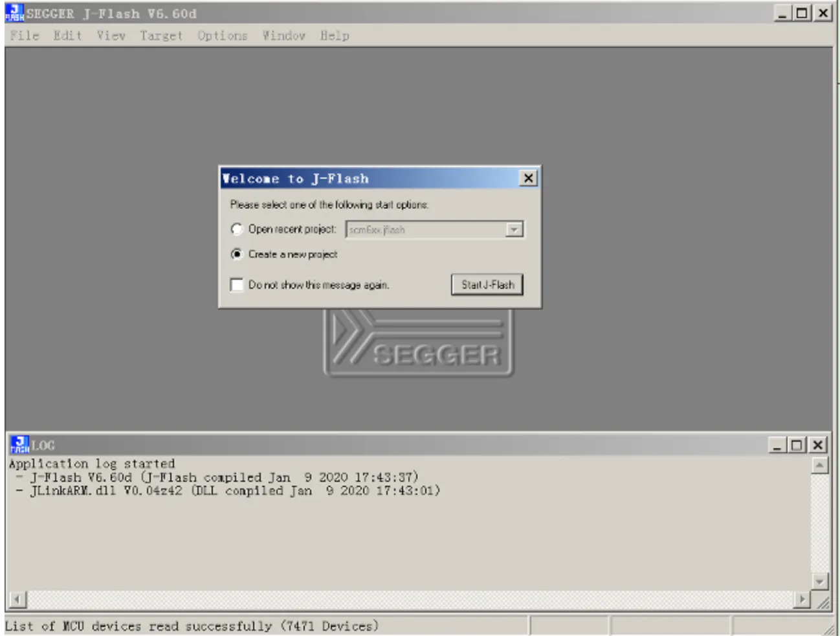Click the status bar MCU devices message
This screenshot has height=636, width=840.
(x=192, y=626)
